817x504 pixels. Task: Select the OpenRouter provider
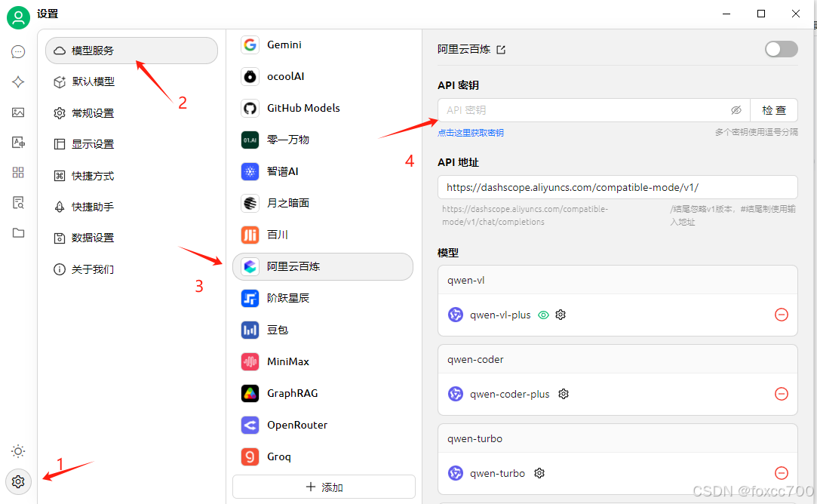point(323,426)
